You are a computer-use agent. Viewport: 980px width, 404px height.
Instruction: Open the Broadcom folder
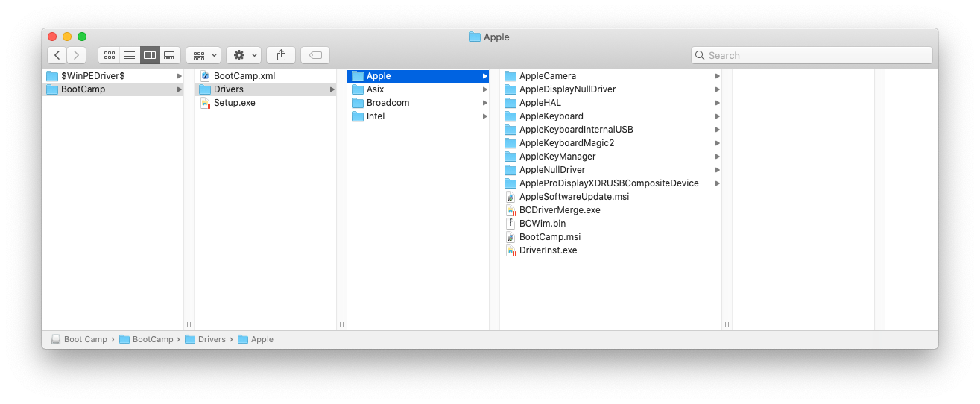pos(418,103)
